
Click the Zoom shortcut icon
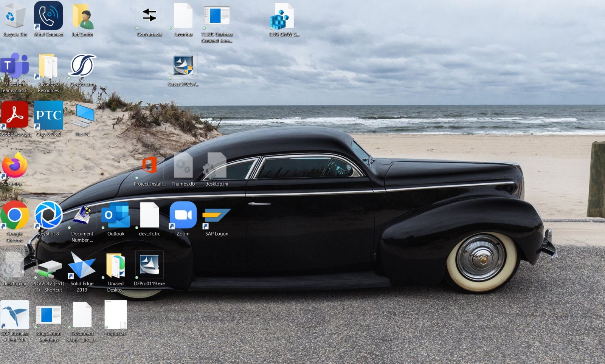tap(183, 215)
